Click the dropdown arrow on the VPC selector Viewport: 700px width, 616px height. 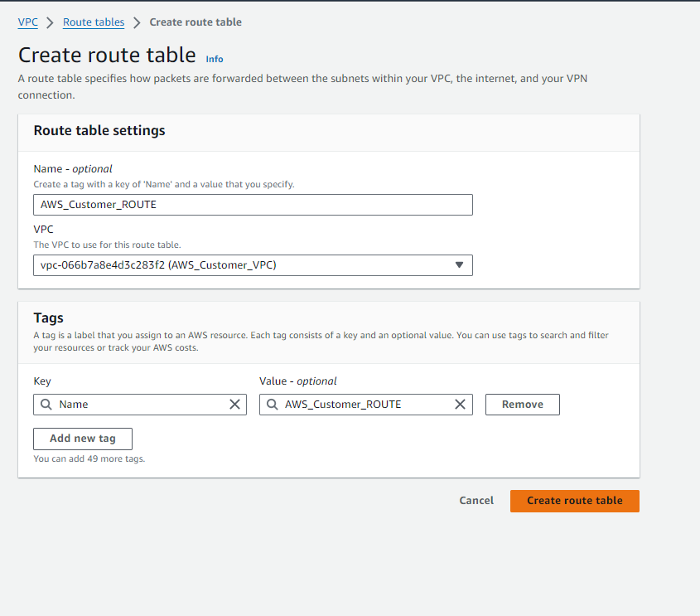tap(459, 265)
